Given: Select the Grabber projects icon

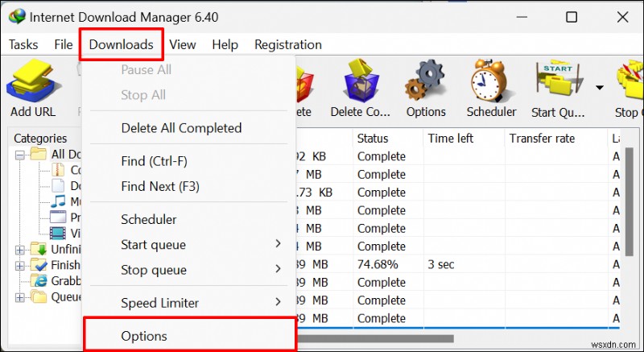Looking at the screenshot, I should click(39, 281).
